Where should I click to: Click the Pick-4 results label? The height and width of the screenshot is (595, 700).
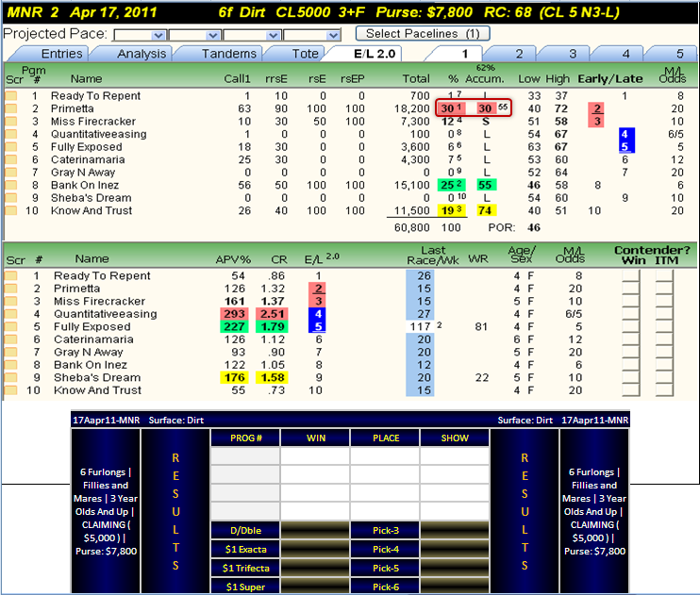(385, 549)
